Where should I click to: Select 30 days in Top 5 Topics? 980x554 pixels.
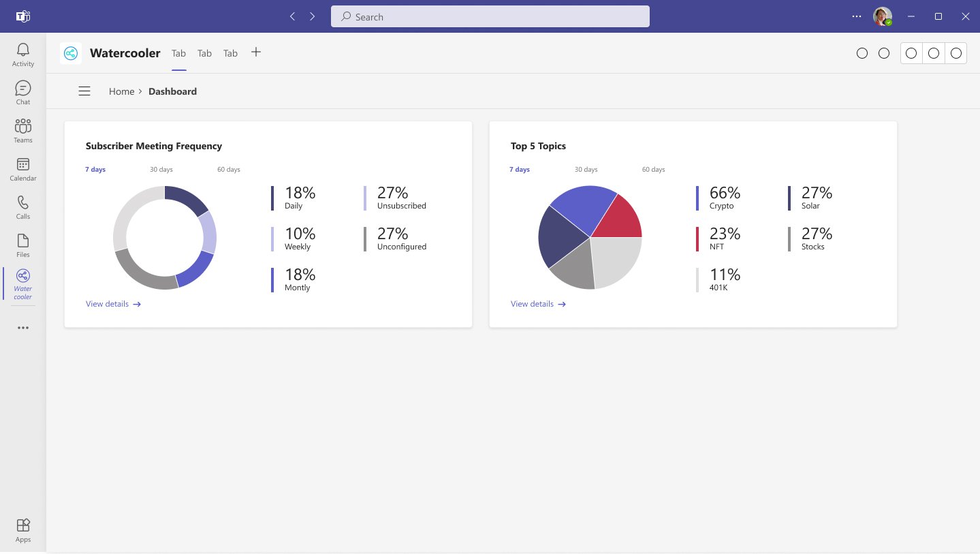click(586, 170)
